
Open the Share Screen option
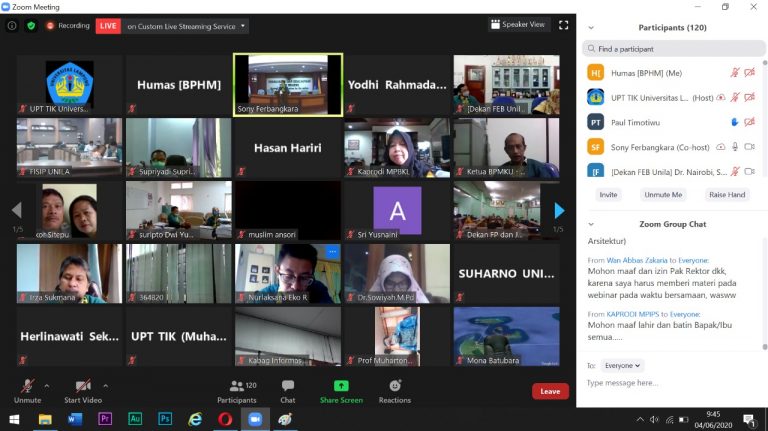(341, 389)
